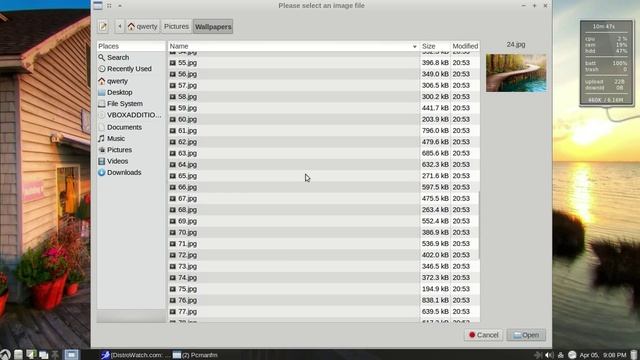Switch to DistroWatch.com browser task
640x360 pixels.
click(x=136, y=355)
